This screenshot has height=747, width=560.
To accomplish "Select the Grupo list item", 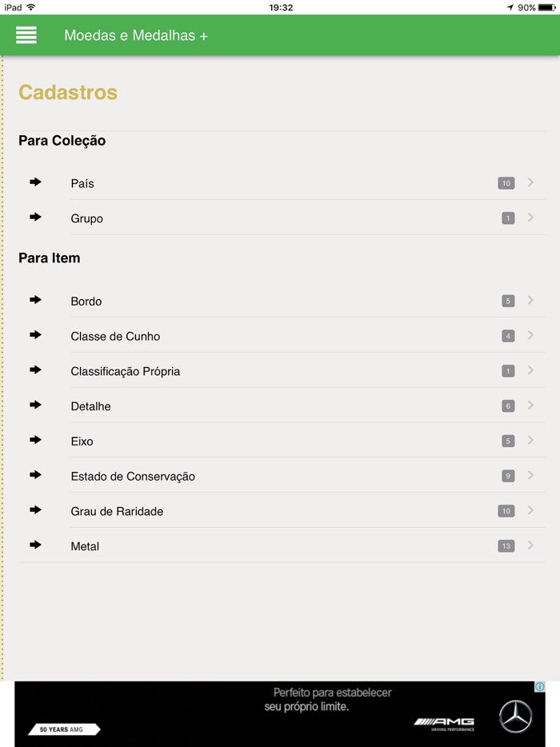I will click(87, 218).
